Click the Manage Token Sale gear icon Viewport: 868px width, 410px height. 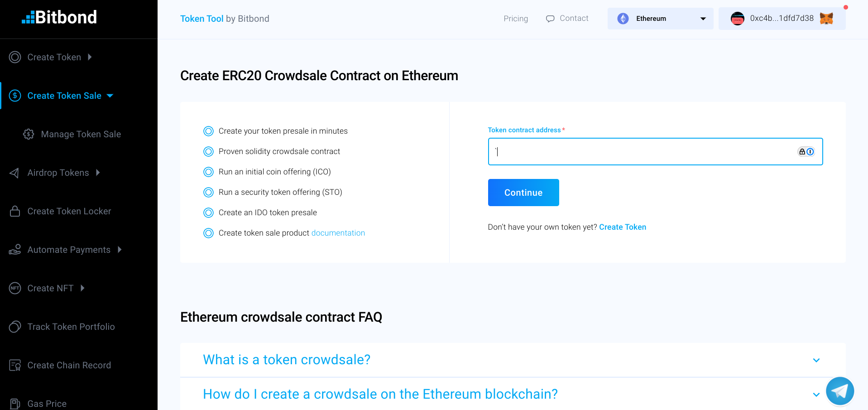29,134
